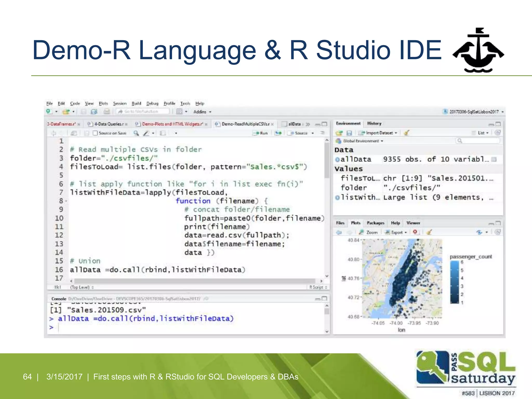Screen dimensions: 532x399
Task: Click the console path arrow icon
Action: pyautogui.click(x=206, y=299)
